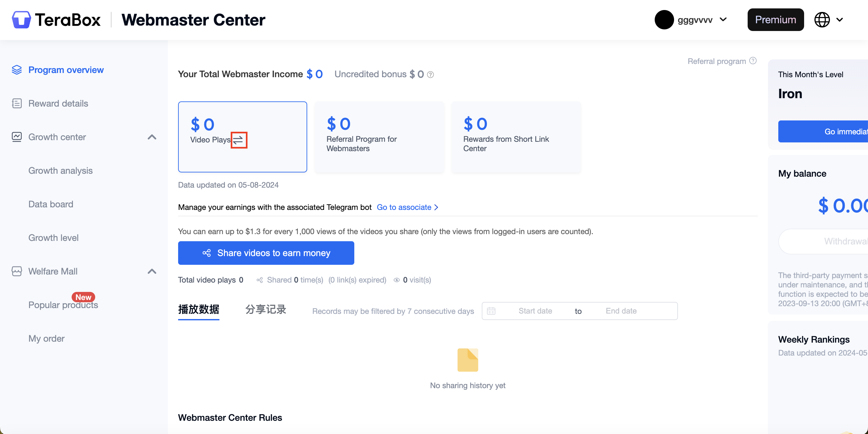Click the Reward details list icon

pos(17,103)
